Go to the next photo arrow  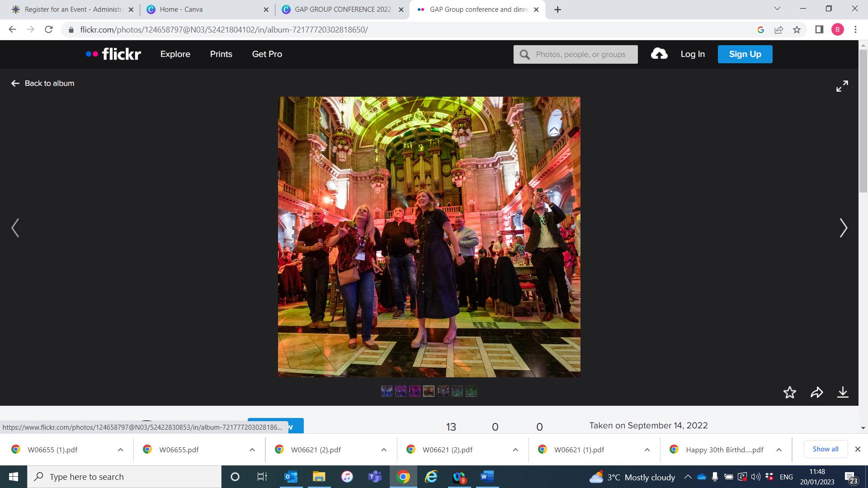click(x=843, y=228)
